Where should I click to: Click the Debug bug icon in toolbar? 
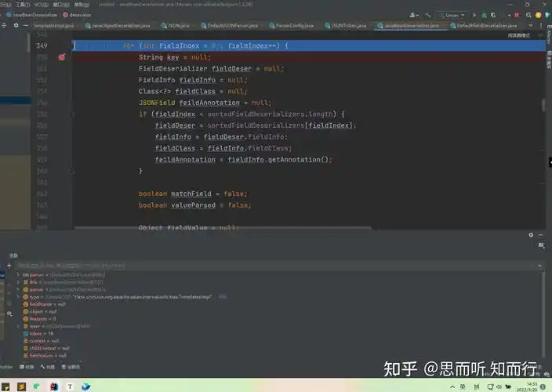click(x=484, y=15)
